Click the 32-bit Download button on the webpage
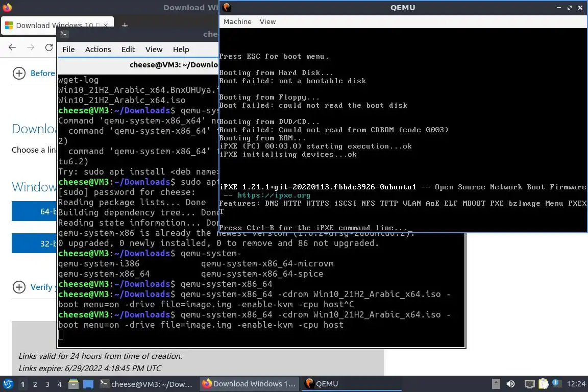588x392 pixels. tap(34, 243)
